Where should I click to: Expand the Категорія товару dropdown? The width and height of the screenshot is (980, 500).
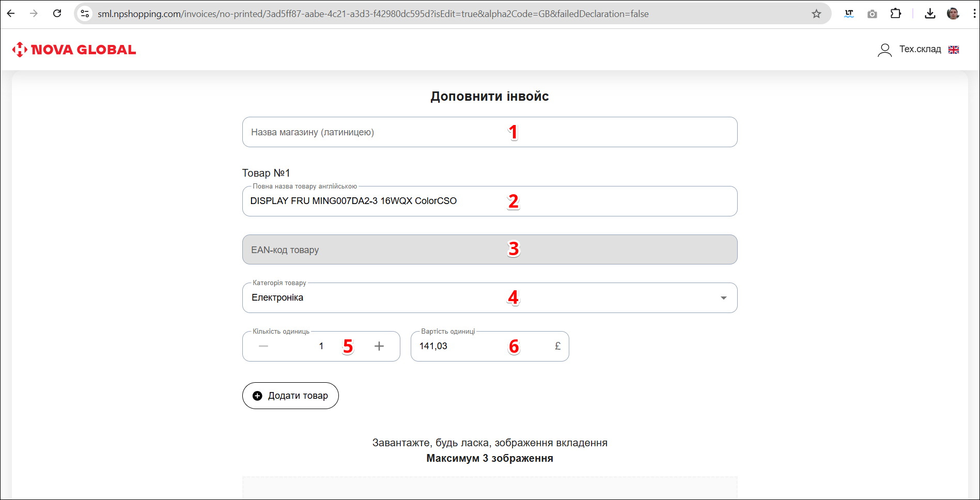(x=723, y=298)
